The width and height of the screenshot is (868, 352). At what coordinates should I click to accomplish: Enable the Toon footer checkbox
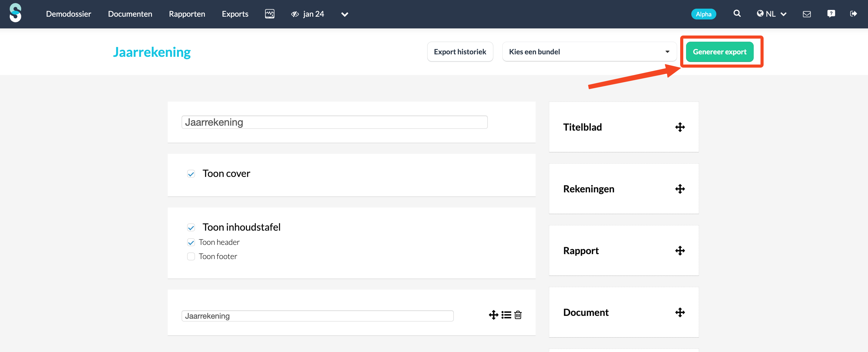click(191, 256)
